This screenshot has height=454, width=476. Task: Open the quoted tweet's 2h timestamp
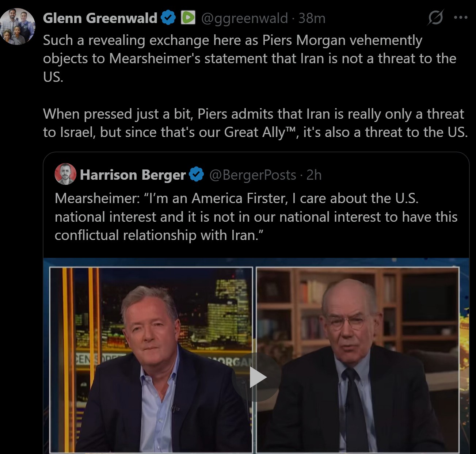[314, 175]
